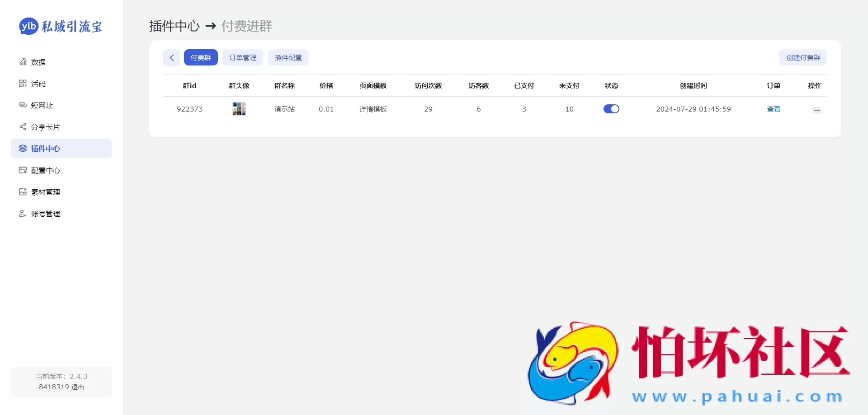Select the 活码 sidebar icon
Viewport: 868px width, 415px height.
pos(23,83)
